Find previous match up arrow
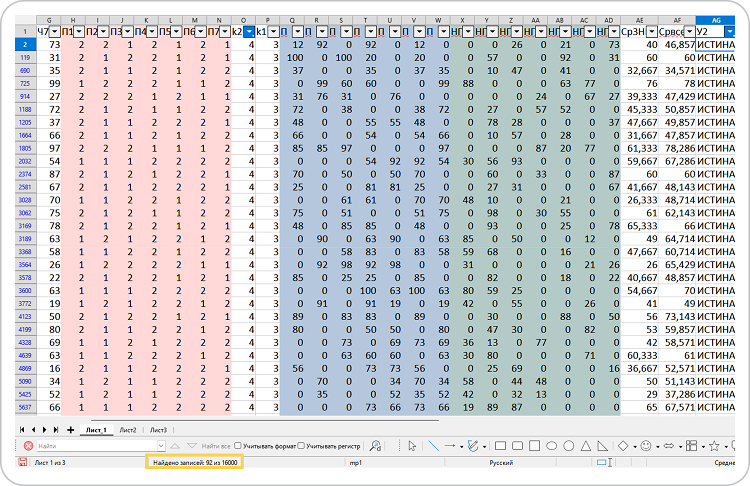This screenshot has width=750, height=486. [175, 446]
